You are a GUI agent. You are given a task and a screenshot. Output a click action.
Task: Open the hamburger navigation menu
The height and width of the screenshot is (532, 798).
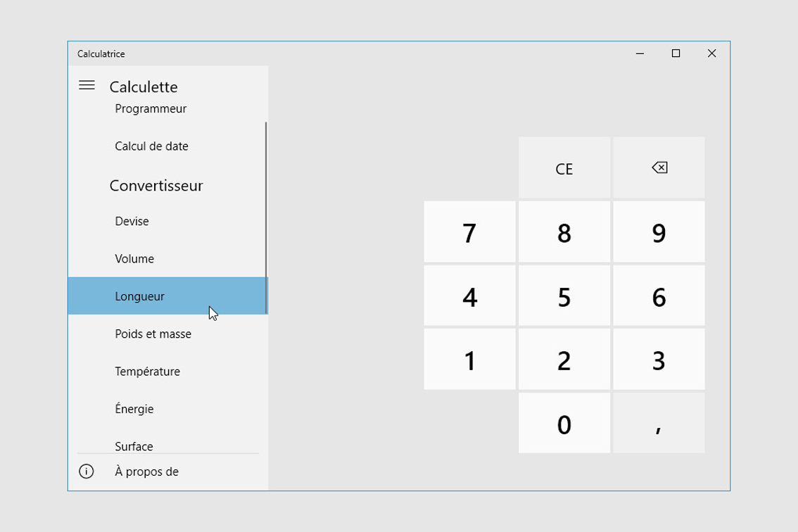click(87, 86)
